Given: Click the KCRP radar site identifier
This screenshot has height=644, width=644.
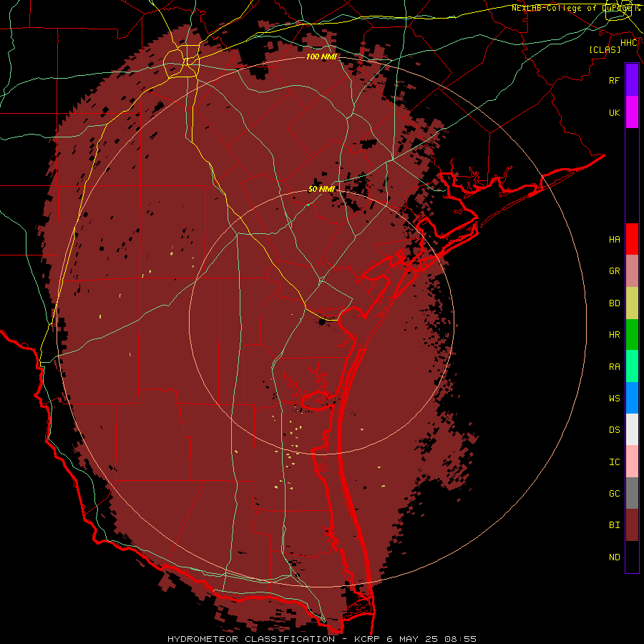Looking at the screenshot, I should coord(367,639).
